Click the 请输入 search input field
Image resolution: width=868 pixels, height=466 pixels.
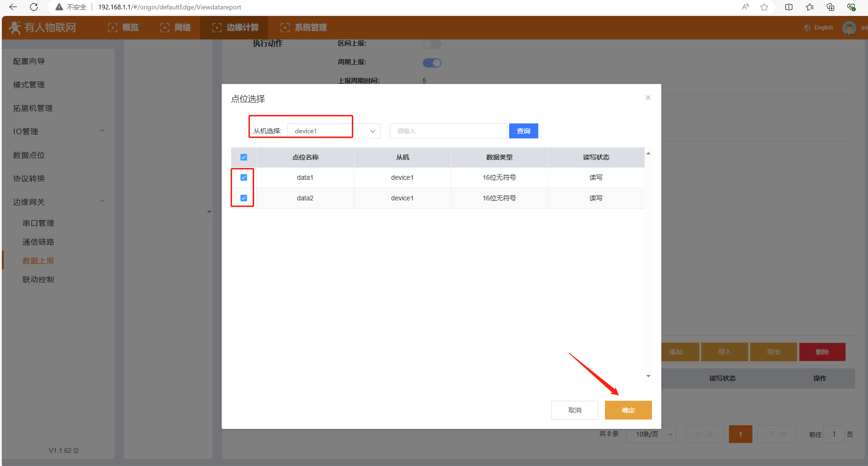pyautogui.click(x=448, y=131)
